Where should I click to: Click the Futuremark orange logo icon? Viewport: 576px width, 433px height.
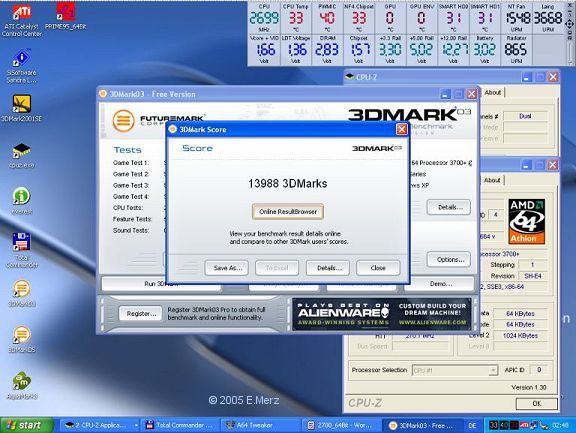tap(123, 120)
